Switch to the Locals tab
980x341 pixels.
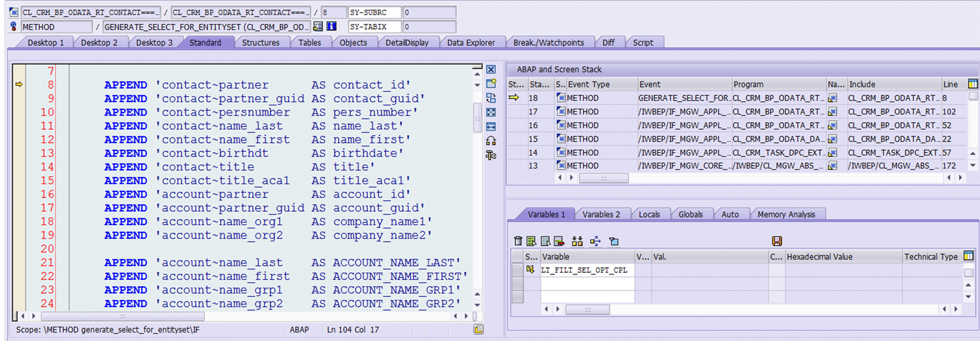(x=650, y=214)
